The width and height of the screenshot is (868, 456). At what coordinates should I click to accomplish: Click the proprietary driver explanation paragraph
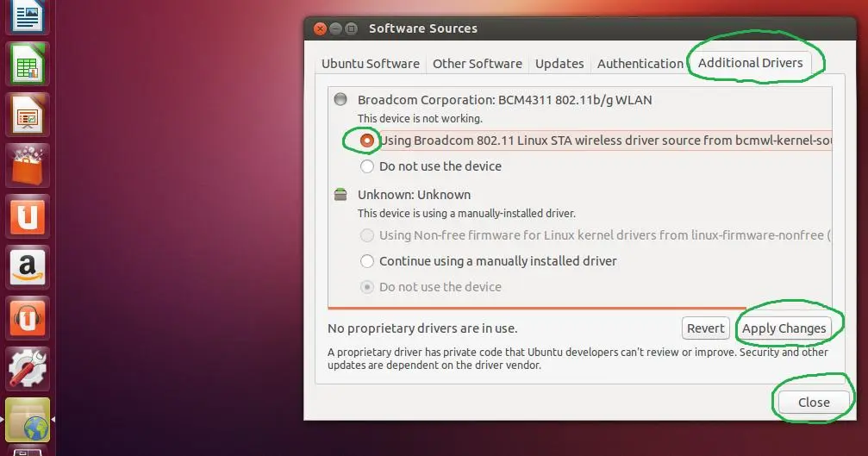(x=578, y=359)
